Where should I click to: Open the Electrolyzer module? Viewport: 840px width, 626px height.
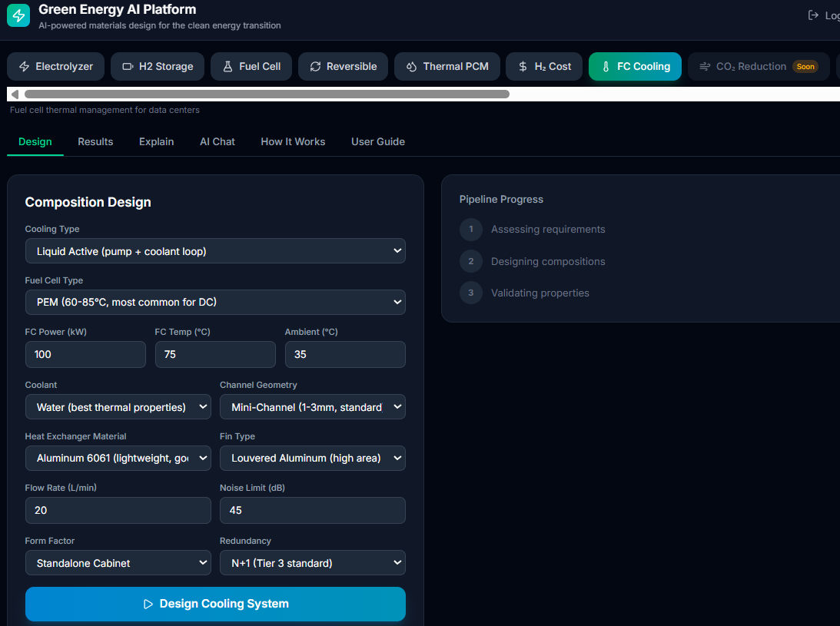pyautogui.click(x=55, y=66)
